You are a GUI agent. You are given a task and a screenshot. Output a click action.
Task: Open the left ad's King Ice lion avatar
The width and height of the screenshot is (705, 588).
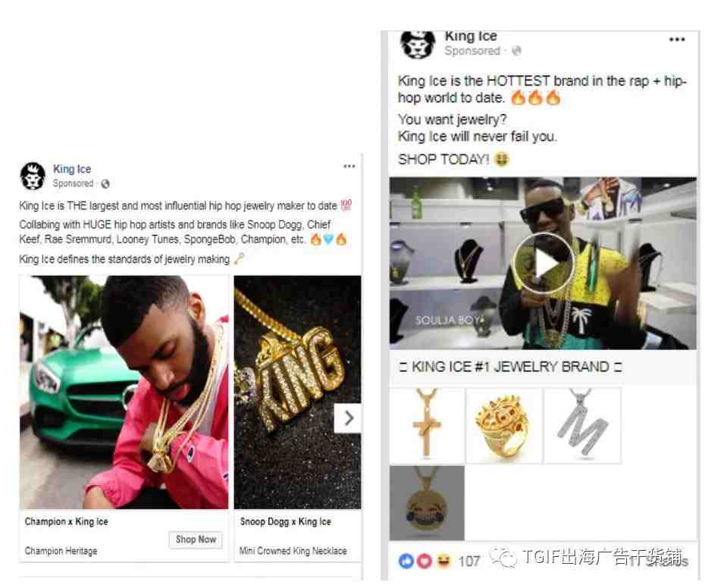click(x=33, y=176)
